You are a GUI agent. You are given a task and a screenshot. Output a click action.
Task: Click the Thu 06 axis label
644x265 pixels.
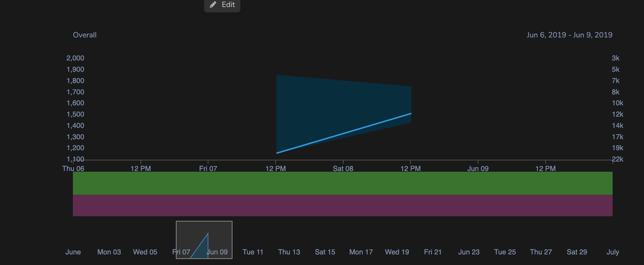pos(73,169)
